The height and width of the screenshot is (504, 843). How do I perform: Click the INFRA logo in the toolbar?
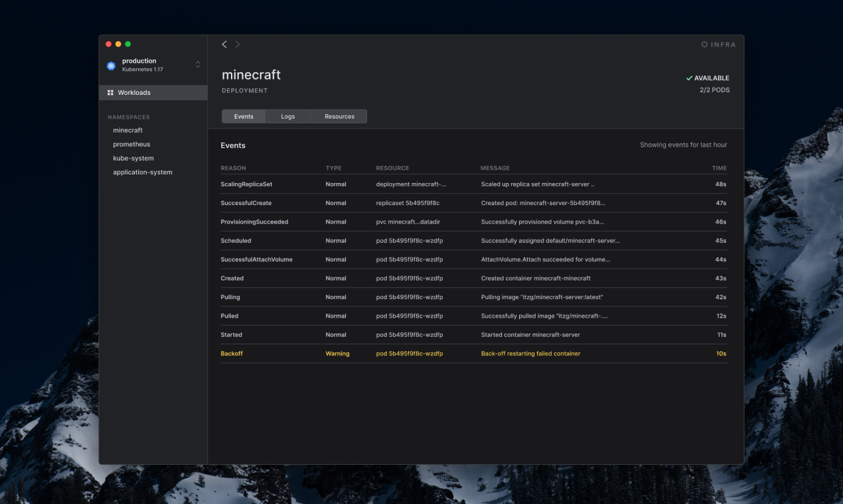718,44
